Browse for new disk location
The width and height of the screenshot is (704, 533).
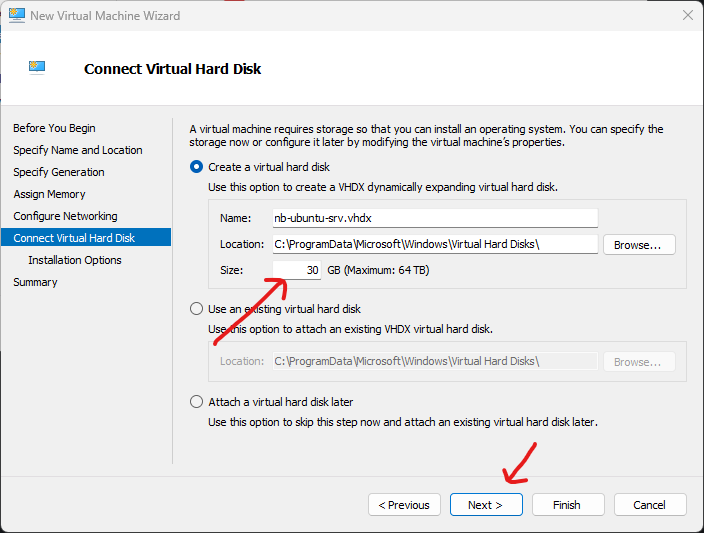pos(638,244)
